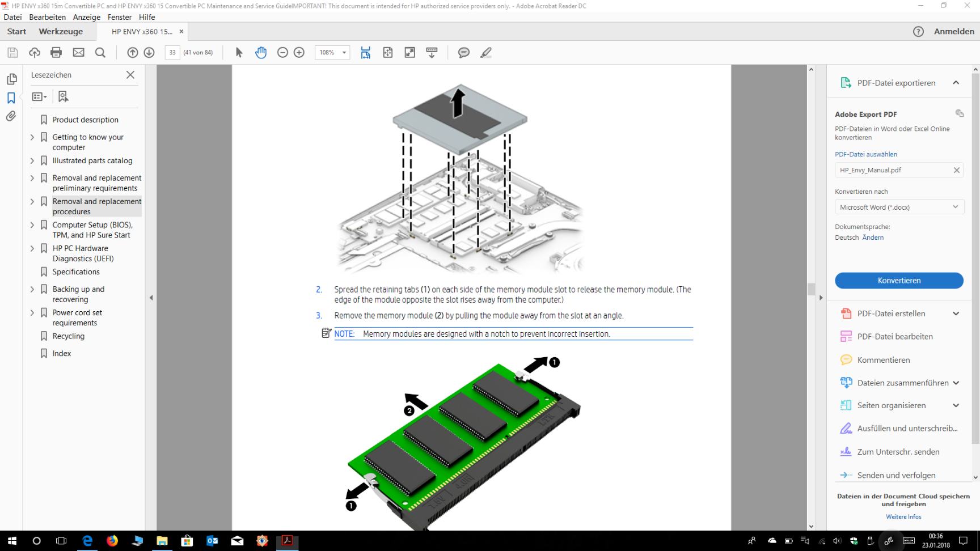
Task: Close the Lesezeichen bookmarks panel
Action: (x=130, y=75)
